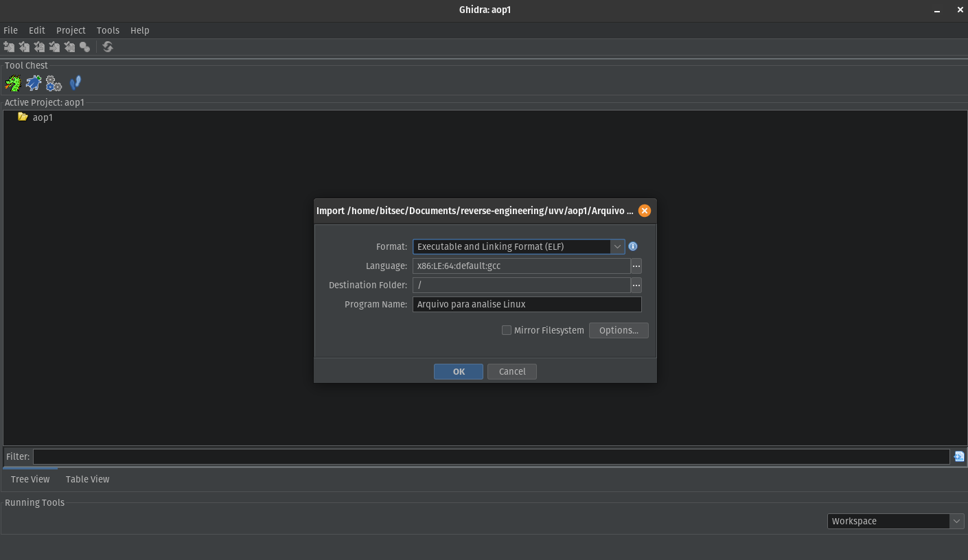Enable the Mirror Filesystem checkbox

(x=506, y=330)
